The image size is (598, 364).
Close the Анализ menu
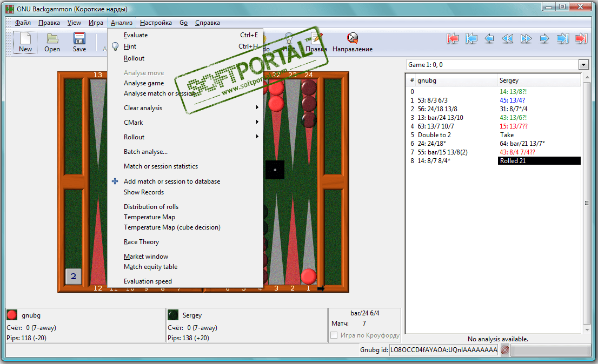[x=122, y=23]
